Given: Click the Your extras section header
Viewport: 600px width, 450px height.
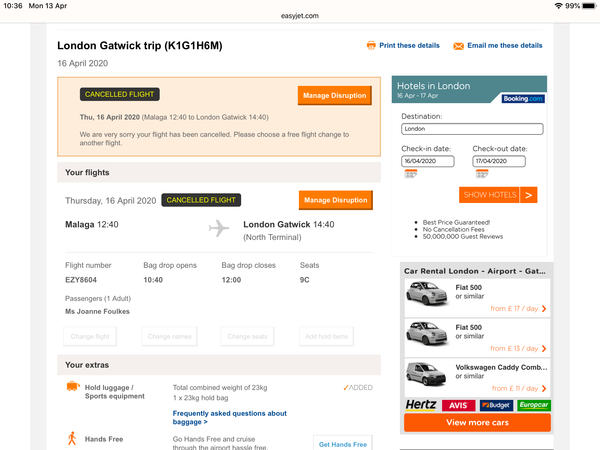Looking at the screenshot, I should click(219, 365).
